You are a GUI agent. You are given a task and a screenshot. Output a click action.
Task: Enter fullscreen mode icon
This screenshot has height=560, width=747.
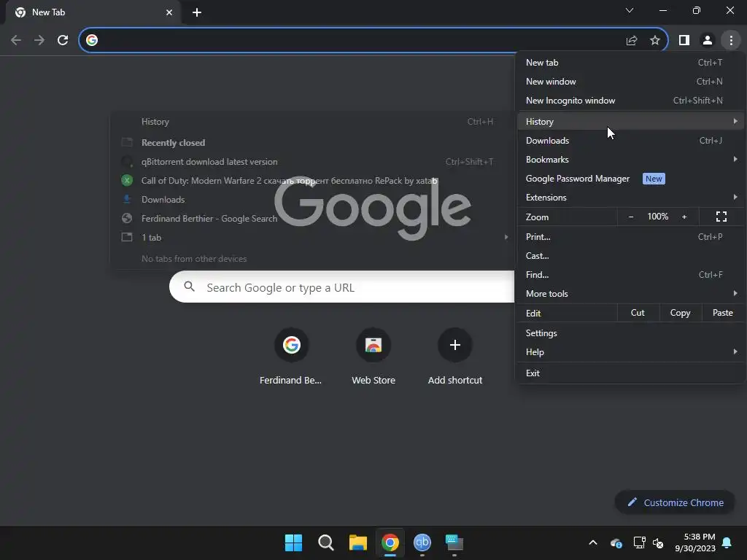click(x=721, y=217)
